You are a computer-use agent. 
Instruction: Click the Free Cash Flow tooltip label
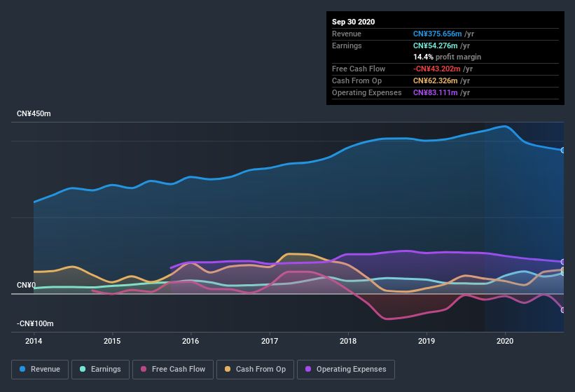tap(359, 69)
